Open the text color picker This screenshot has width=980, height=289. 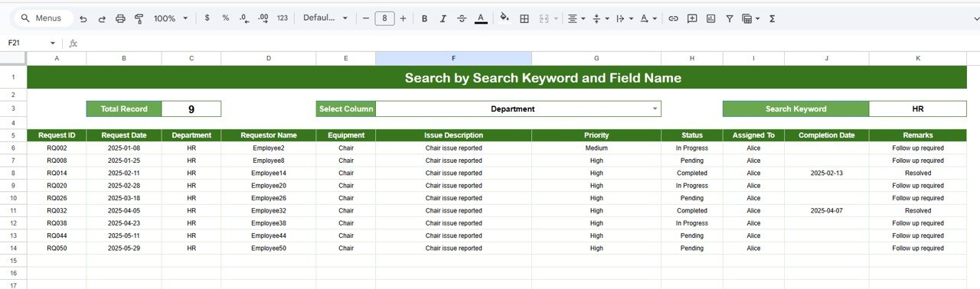[x=481, y=18]
